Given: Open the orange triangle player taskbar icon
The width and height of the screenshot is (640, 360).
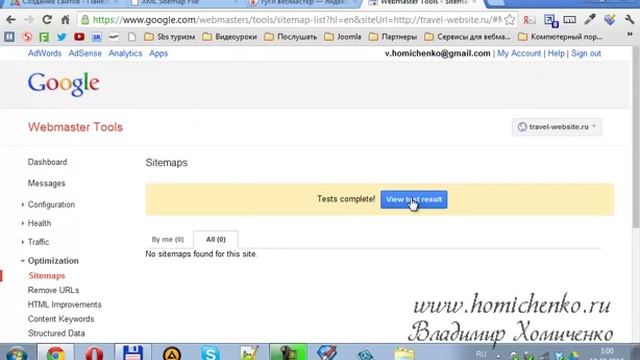Looking at the screenshot, I should click(x=171, y=353).
